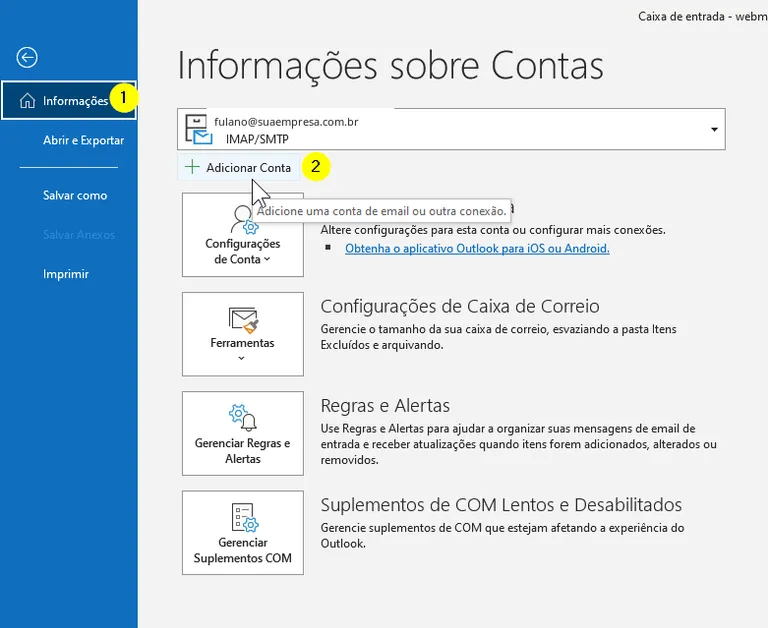Click the Suplementos COM checklist-gear icon

click(x=244, y=517)
